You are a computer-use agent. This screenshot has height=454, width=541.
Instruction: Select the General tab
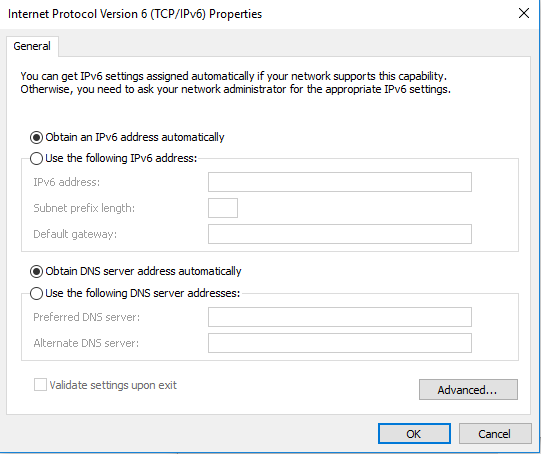[x=32, y=46]
